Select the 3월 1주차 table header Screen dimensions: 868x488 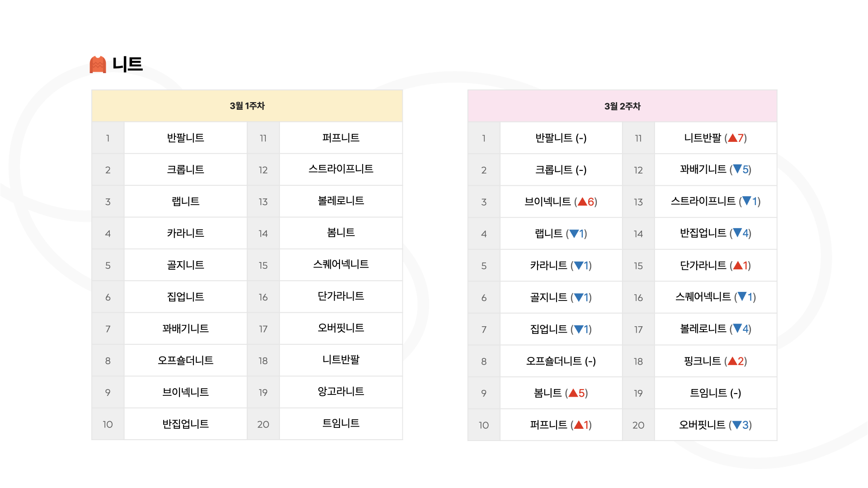pyautogui.click(x=247, y=106)
